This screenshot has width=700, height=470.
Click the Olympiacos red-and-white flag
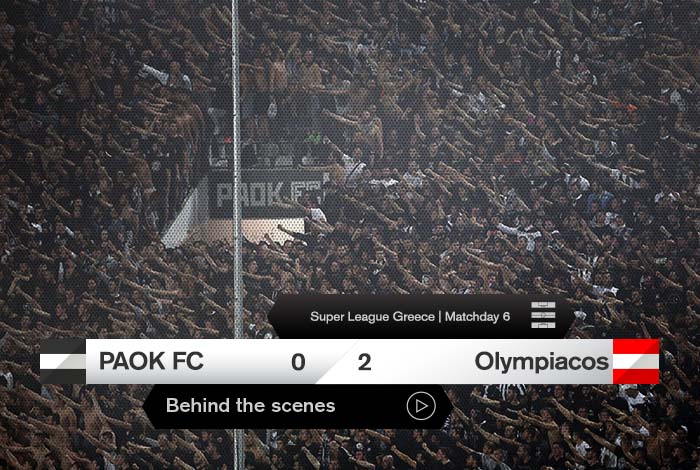(x=636, y=361)
